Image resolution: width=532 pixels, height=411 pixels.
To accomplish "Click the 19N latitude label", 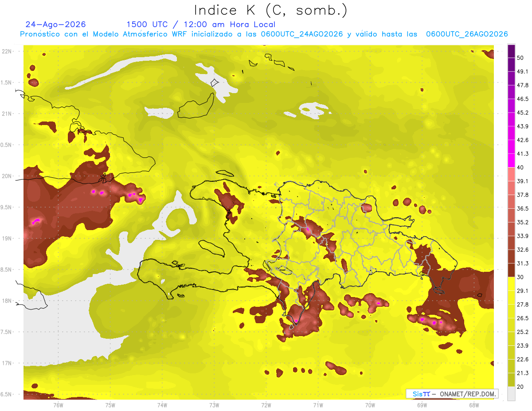I will (x=7, y=239).
